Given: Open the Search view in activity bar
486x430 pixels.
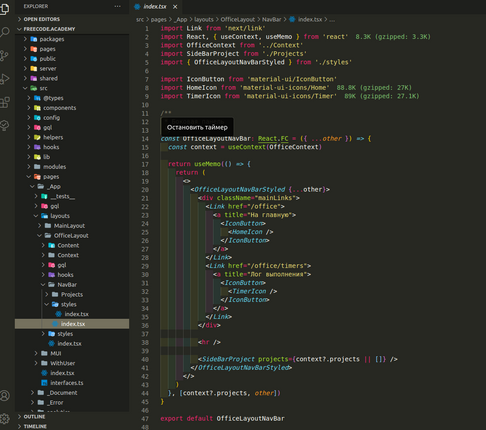Looking at the screenshot, I should 4,32.
